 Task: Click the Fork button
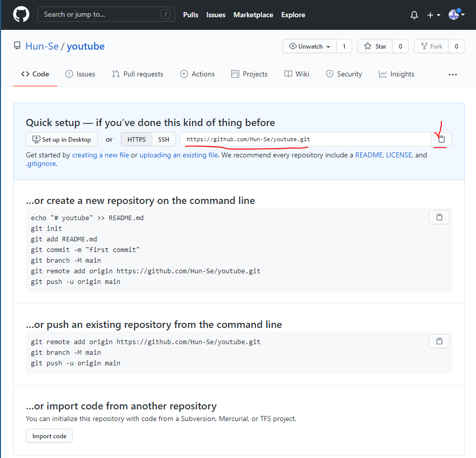click(x=431, y=46)
